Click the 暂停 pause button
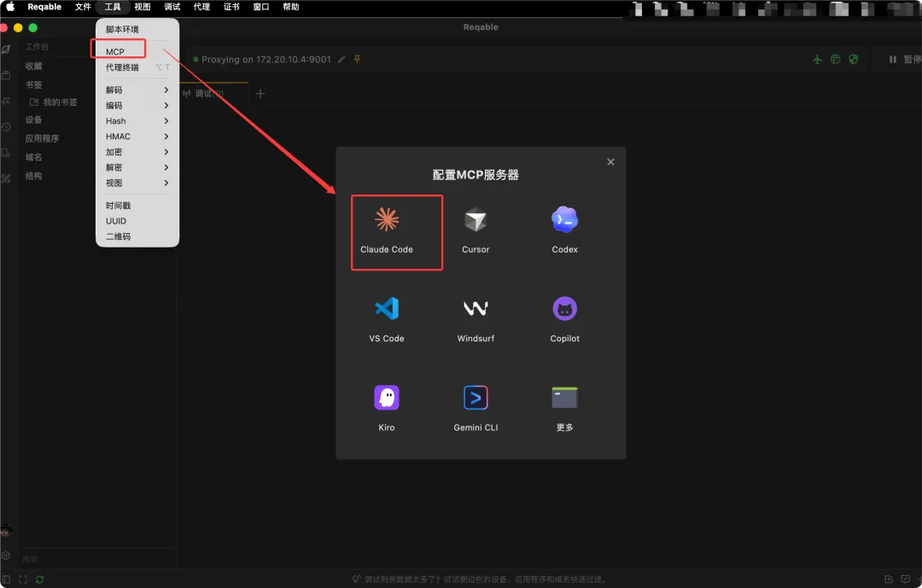 [x=904, y=60]
